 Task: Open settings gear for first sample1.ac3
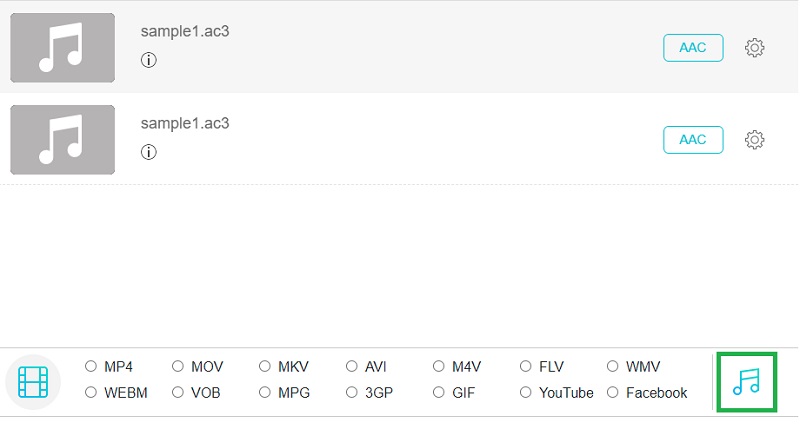[x=755, y=48]
